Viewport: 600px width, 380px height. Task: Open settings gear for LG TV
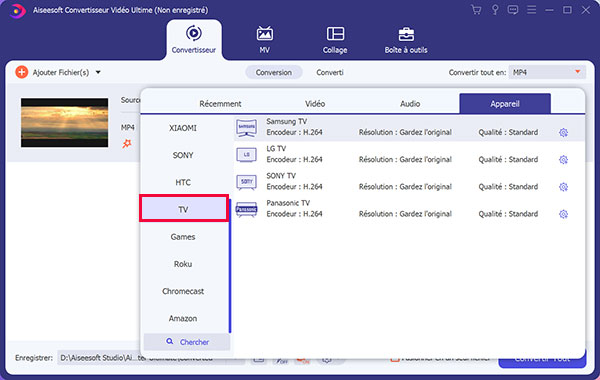[563, 160]
